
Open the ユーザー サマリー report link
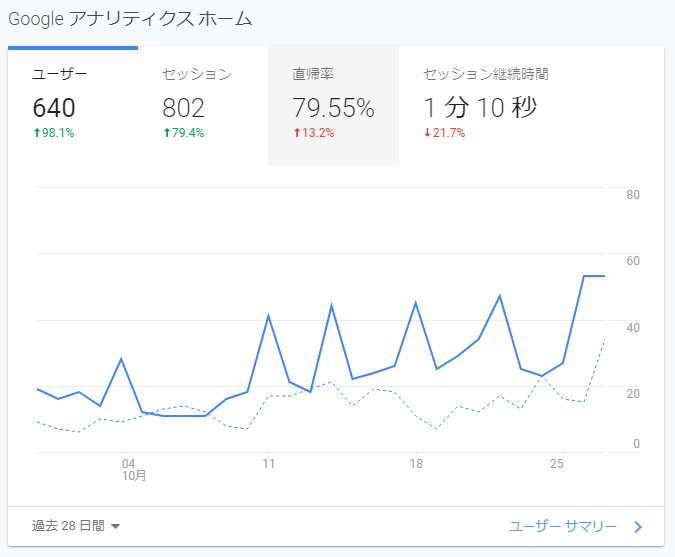(x=562, y=526)
